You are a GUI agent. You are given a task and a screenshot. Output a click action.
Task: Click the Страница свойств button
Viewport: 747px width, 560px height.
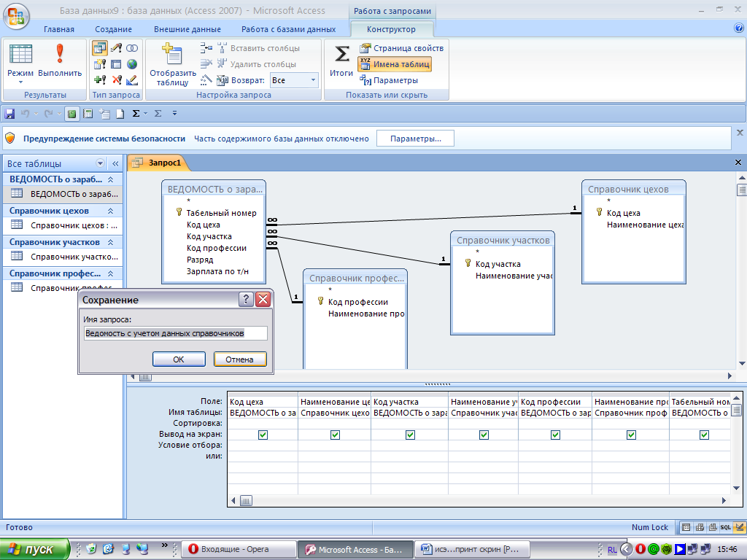(x=402, y=48)
